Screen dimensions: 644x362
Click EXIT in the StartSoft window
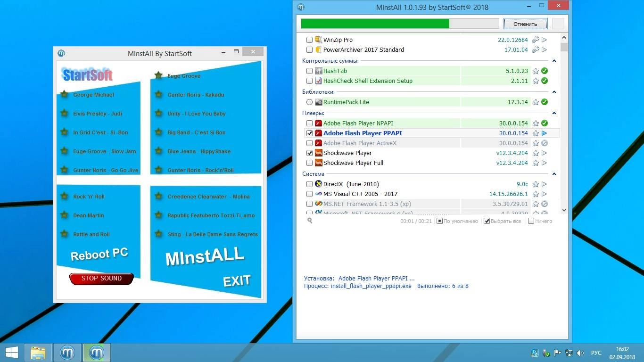pos(237,281)
